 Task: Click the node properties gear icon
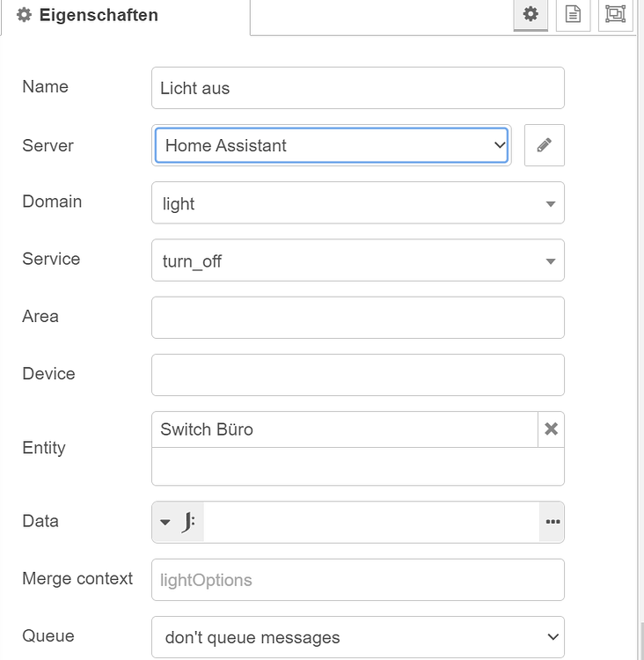[530, 15]
